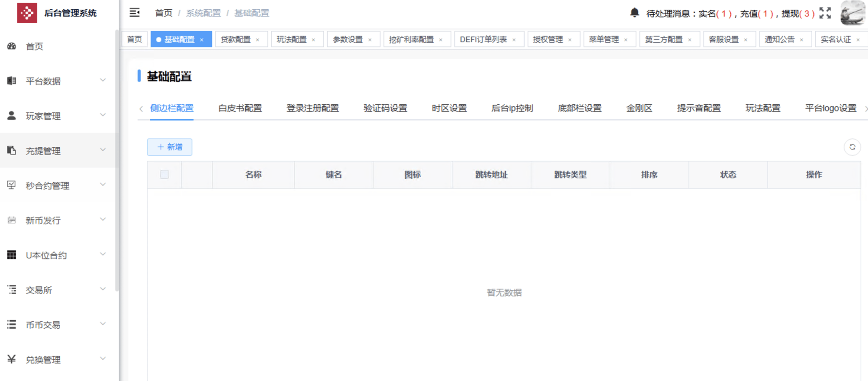Switch to the 后台ip控制 tab

tap(512, 108)
